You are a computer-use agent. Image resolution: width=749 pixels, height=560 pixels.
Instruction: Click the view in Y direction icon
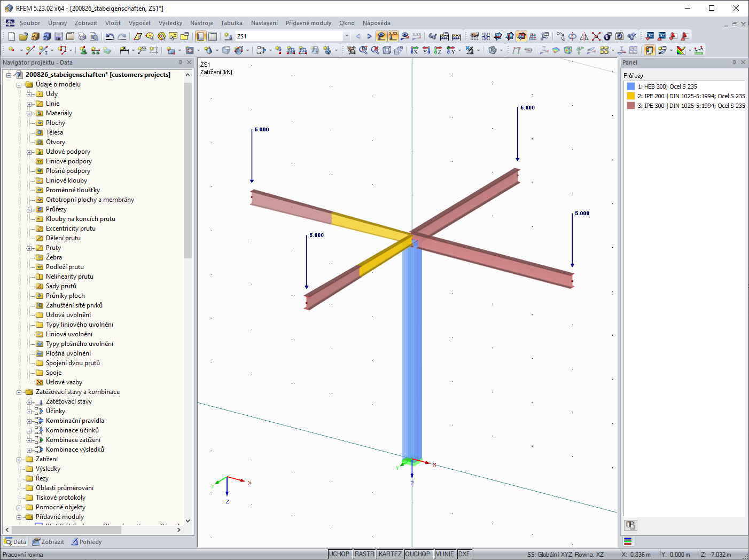coord(426,50)
